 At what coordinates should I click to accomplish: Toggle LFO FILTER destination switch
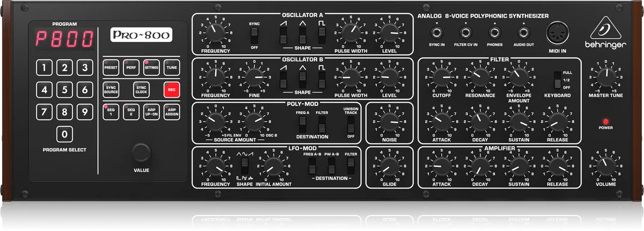(351, 167)
